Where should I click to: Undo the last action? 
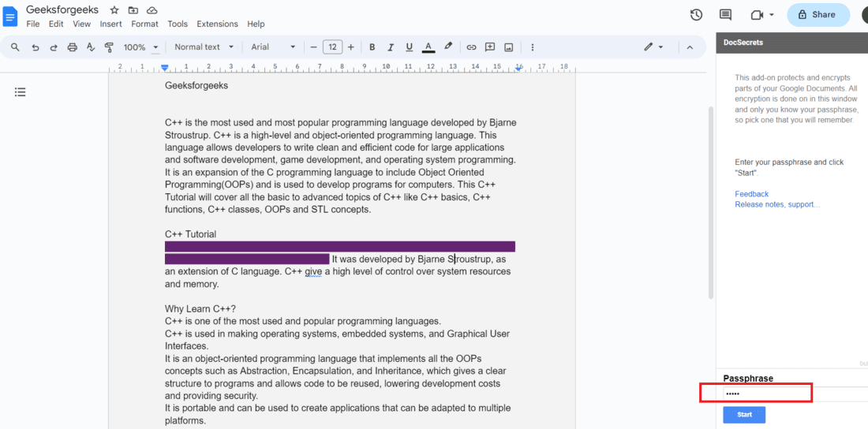36,47
